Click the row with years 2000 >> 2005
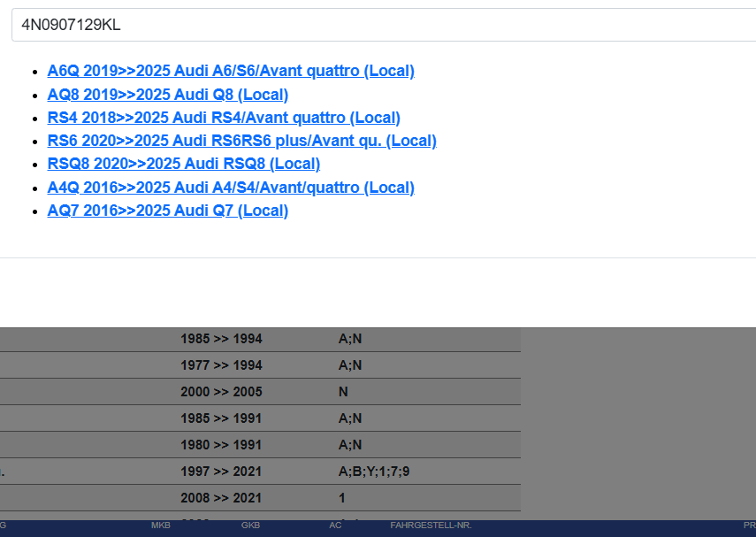Image resolution: width=756 pixels, height=537 pixels. coord(221,392)
